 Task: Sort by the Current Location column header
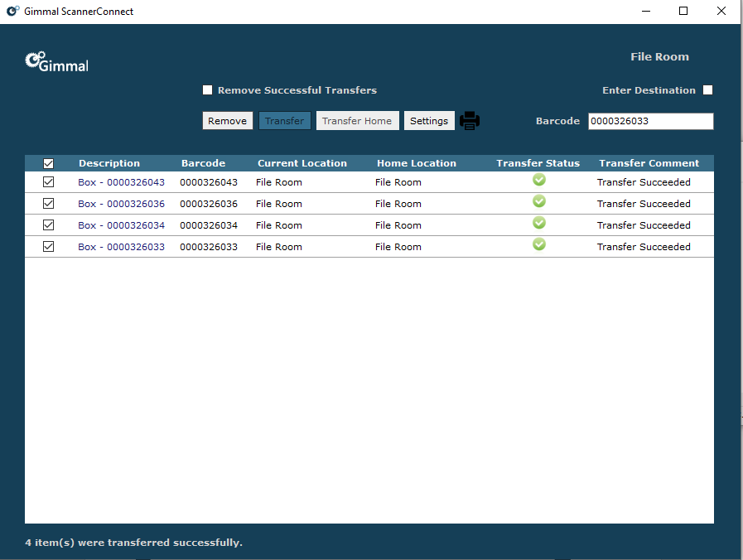click(302, 163)
